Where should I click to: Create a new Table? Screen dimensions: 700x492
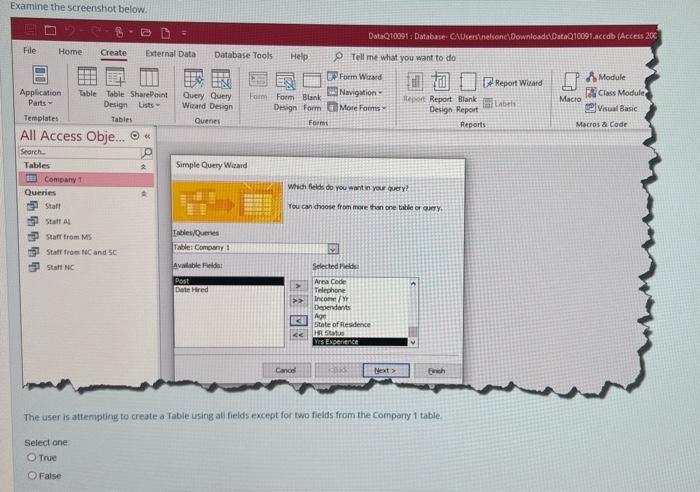pyautogui.click(x=87, y=82)
